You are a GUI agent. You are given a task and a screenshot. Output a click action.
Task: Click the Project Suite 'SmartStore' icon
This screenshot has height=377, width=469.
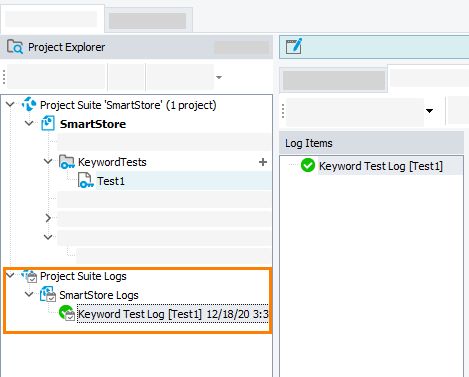tap(29, 104)
